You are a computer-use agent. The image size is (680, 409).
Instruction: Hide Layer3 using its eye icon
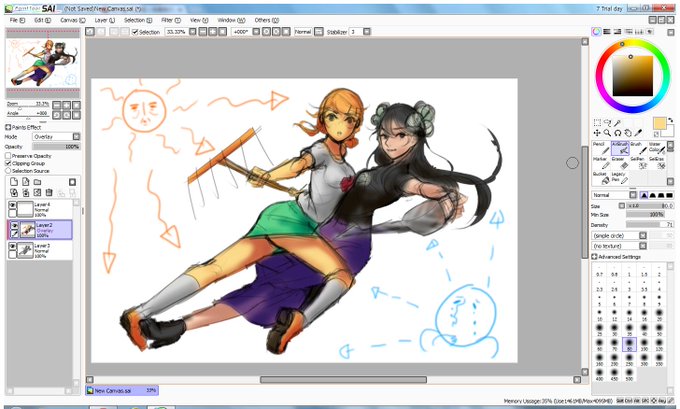coord(13,246)
